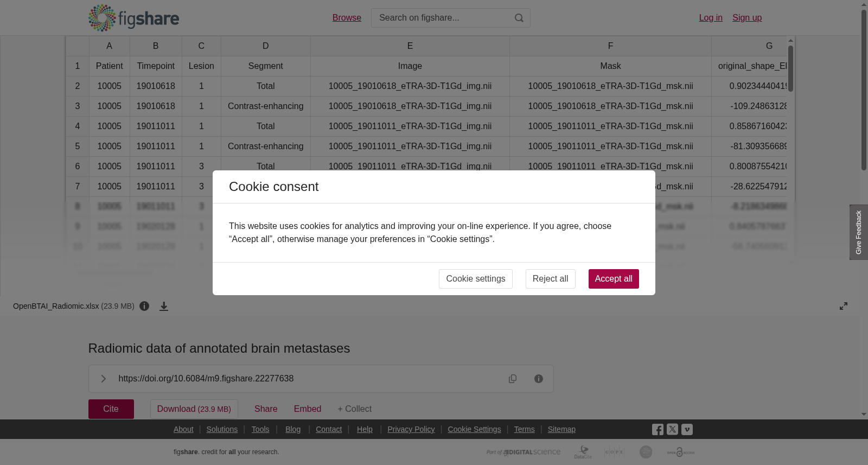This screenshot has width=868, height=465.
Task: Download OpenBTAI_Radiomic.xlsx via download arrow icon
Action: tap(164, 306)
